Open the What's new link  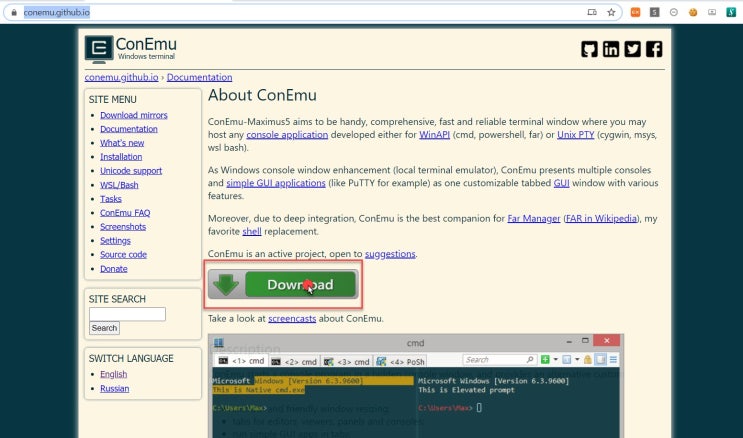(x=122, y=143)
